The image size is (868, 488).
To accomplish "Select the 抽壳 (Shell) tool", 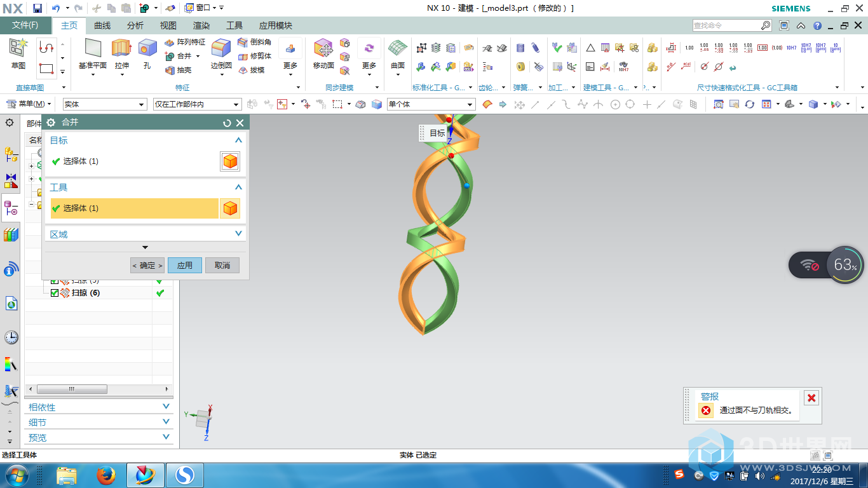I will [x=179, y=70].
